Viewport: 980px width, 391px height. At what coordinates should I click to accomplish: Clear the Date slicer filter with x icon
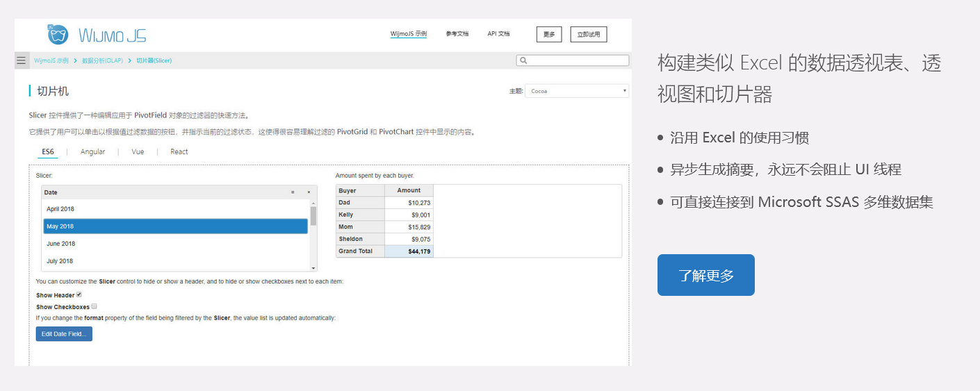coord(309,192)
